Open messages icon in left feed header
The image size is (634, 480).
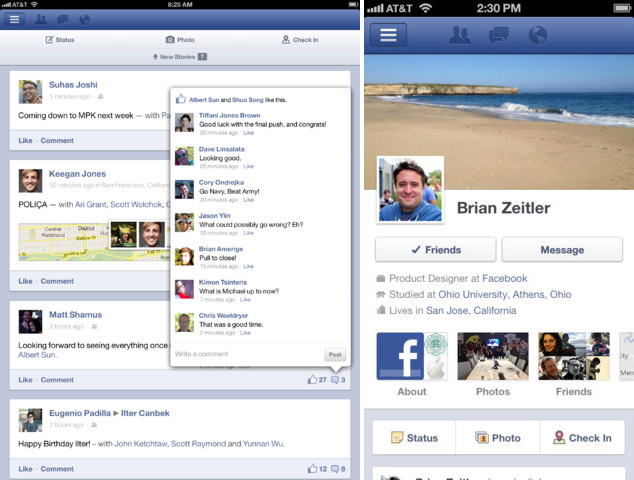[63, 19]
